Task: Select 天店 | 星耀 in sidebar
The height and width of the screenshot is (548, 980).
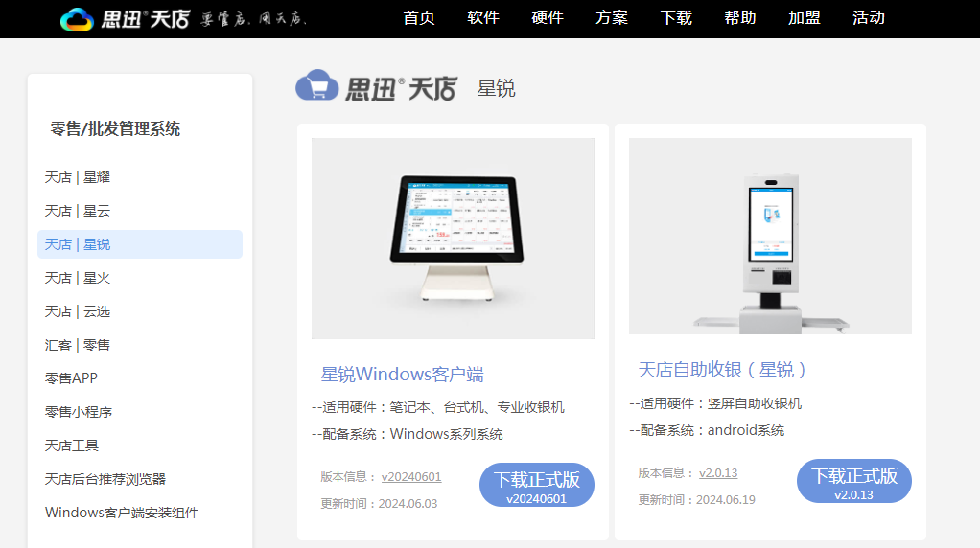Action: pos(78,177)
